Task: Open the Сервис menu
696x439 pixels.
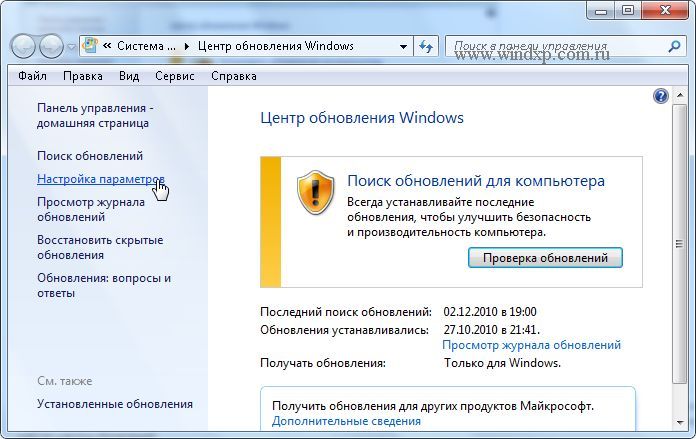Action: pyautogui.click(x=175, y=76)
